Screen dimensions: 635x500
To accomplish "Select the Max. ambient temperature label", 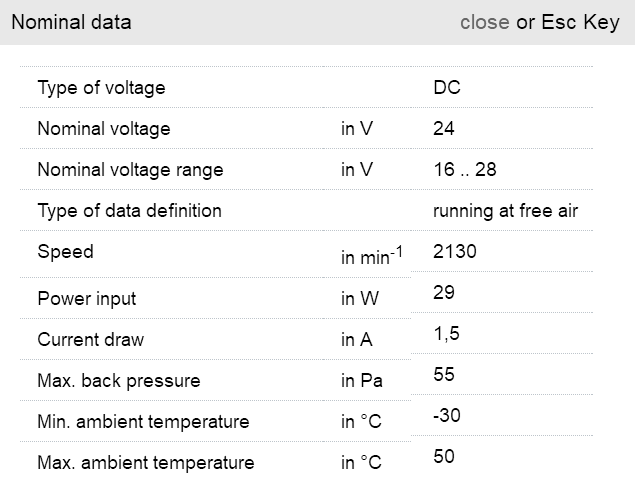I will click(145, 463).
